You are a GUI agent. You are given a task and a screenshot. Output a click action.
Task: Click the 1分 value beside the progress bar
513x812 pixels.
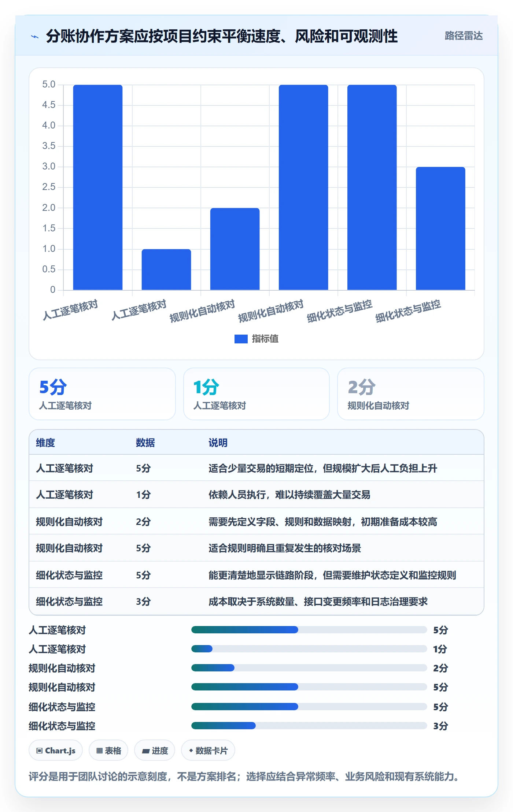coord(440,649)
